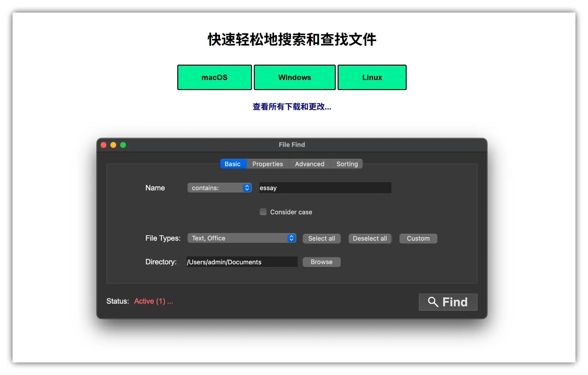Image resolution: width=588 pixels, height=375 pixels.
Task: Open the Advanced tab
Action: (x=309, y=164)
